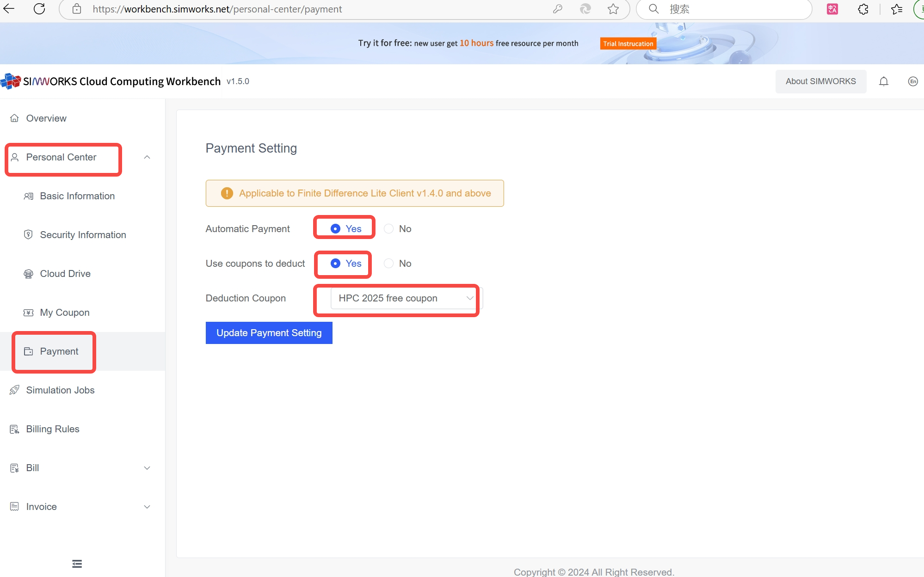Collapse sidebar with the menu fold icon
This screenshot has width=924, height=577.
77,564
